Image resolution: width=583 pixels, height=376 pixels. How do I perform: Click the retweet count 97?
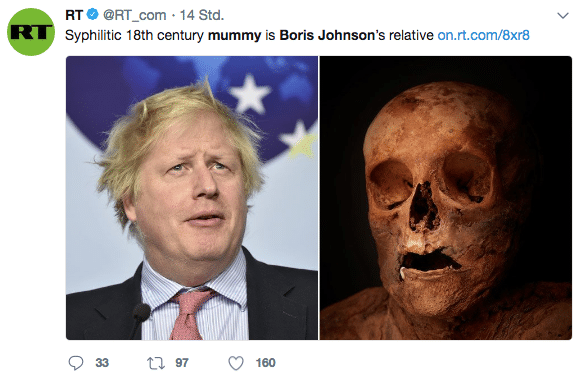click(x=182, y=363)
